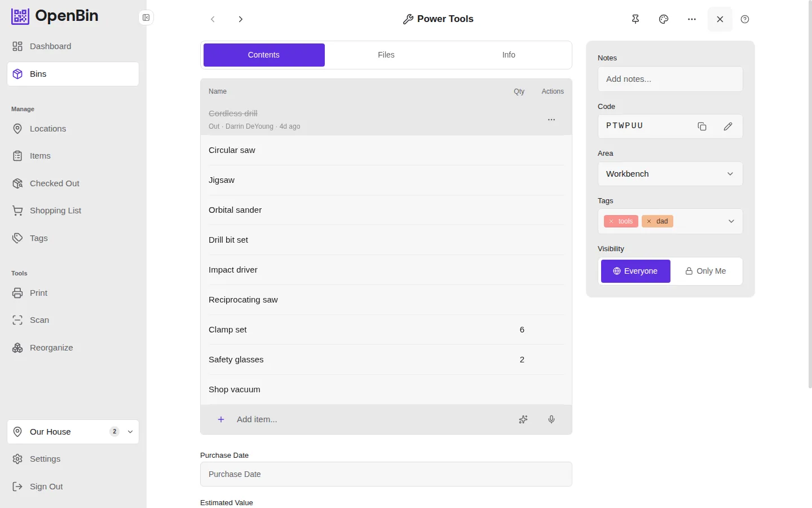The image size is (812, 508).
Task: Use AI sparkle to add items
Action: pos(523,419)
